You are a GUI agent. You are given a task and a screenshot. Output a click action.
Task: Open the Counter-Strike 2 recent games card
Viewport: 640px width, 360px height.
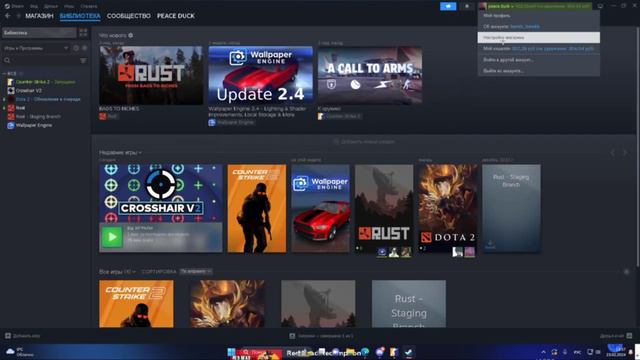click(257, 209)
